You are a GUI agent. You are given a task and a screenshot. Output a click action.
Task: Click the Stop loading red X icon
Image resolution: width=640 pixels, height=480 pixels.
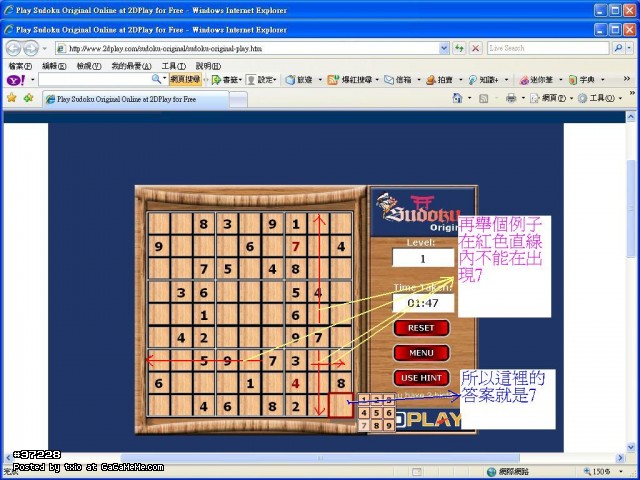pos(476,48)
